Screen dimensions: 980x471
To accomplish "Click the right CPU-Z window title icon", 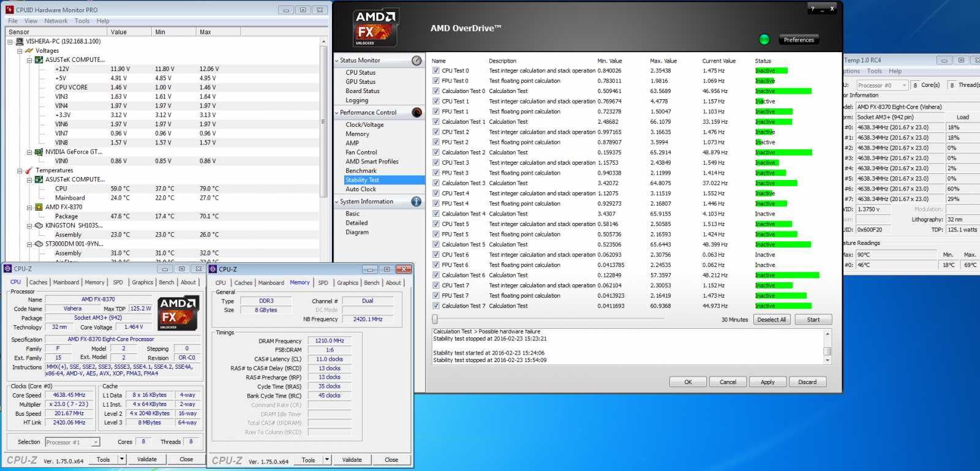I will coord(213,269).
